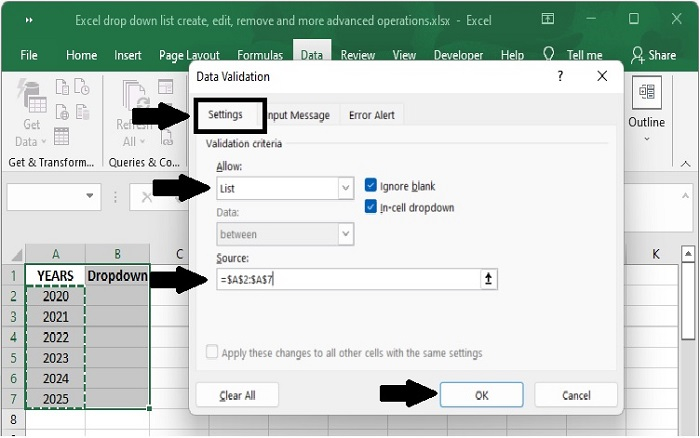Screen dimensions: 700x438
Task: Select row 8 header
Action: coord(13,420)
